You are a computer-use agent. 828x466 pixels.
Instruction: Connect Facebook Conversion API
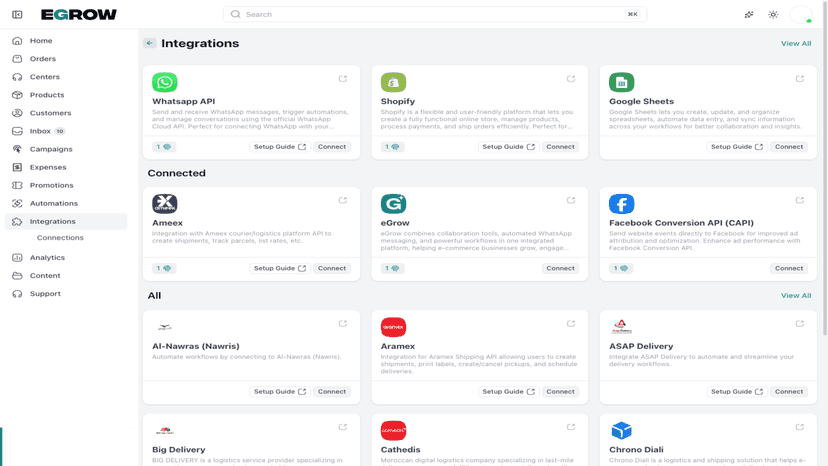(x=789, y=268)
